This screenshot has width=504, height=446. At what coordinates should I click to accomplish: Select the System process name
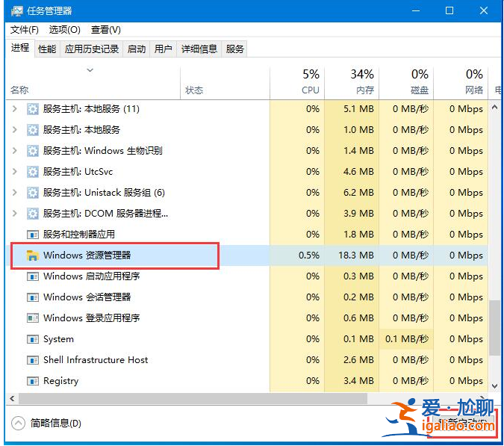[x=58, y=339]
